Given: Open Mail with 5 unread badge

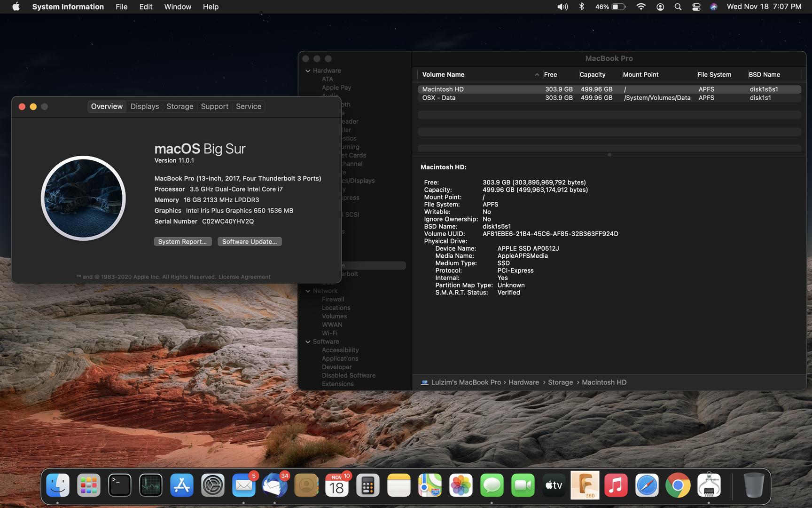Looking at the screenshot, I should 244,485.
